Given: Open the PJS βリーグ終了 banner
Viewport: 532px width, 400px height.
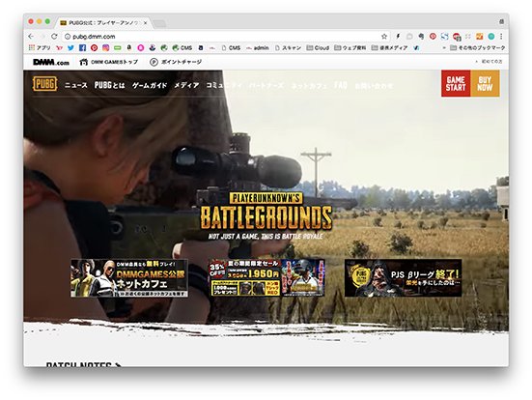Looking at the screenshot, I should pyautogui.click(x=403, y=278).
